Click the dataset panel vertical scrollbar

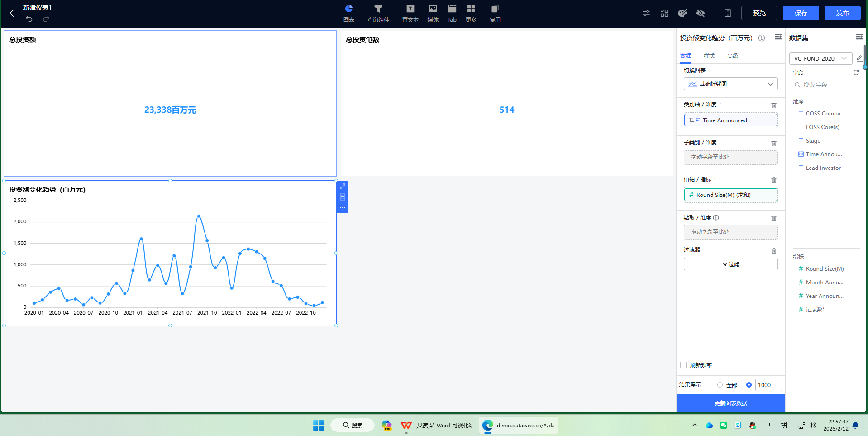[x=865, y=57]
